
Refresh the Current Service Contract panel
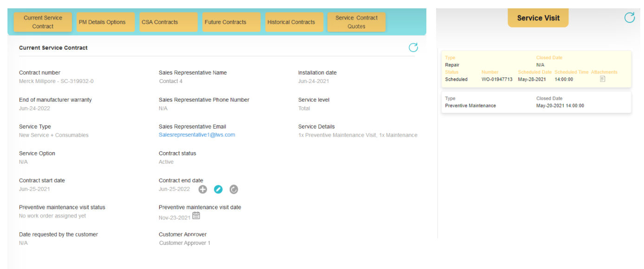point(413,47)
